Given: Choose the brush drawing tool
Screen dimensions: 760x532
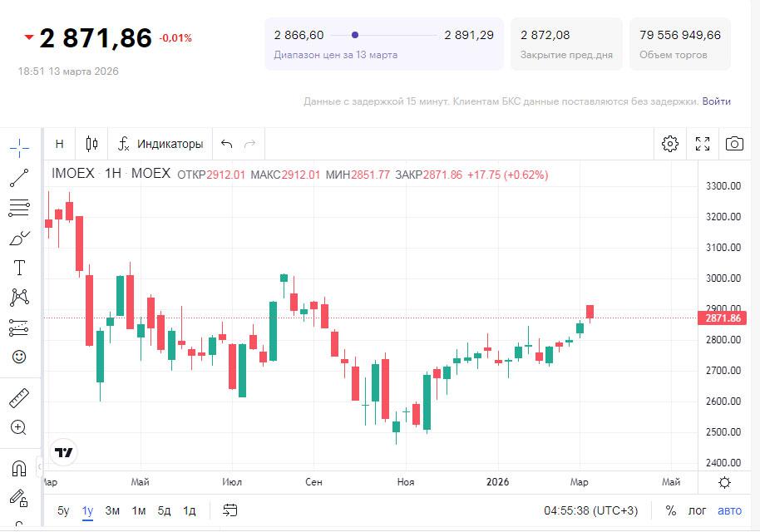Looking at the screenshot, I should coord(19,238).
